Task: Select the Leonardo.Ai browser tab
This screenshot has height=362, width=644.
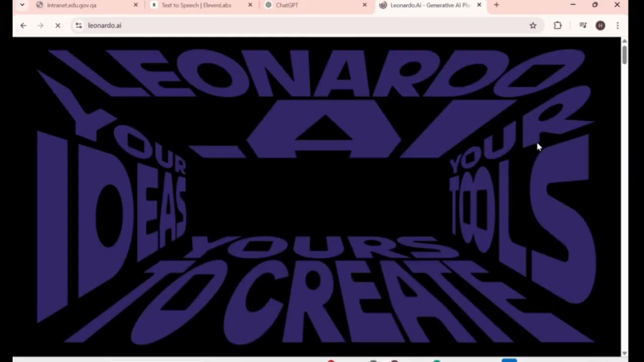Action: click(x=430, y=5)
